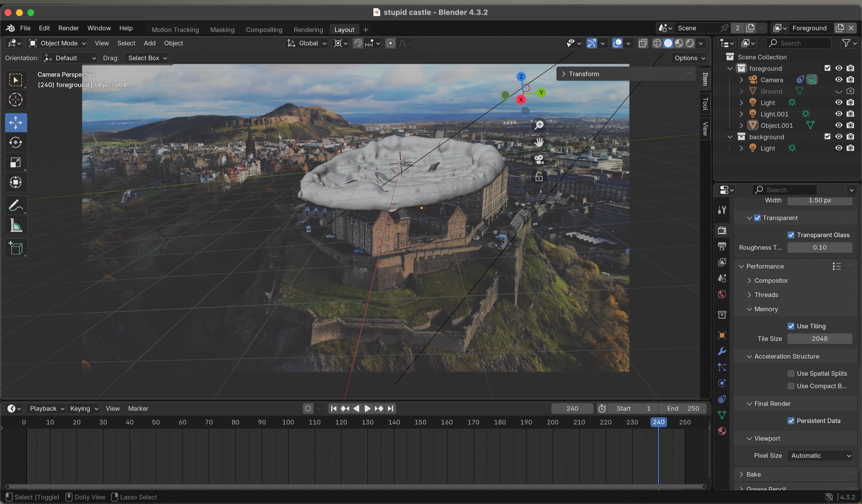Open the Object Mode dropdown

(57, 43)
